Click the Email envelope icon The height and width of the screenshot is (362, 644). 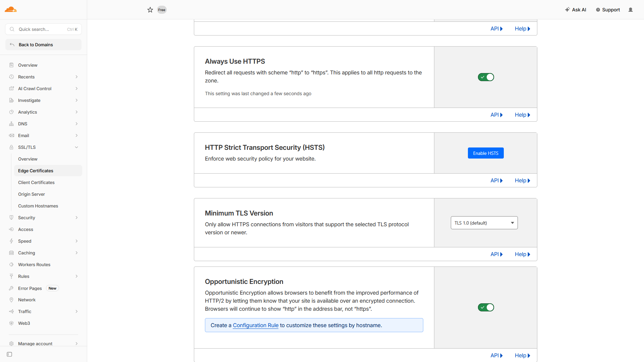11,135
